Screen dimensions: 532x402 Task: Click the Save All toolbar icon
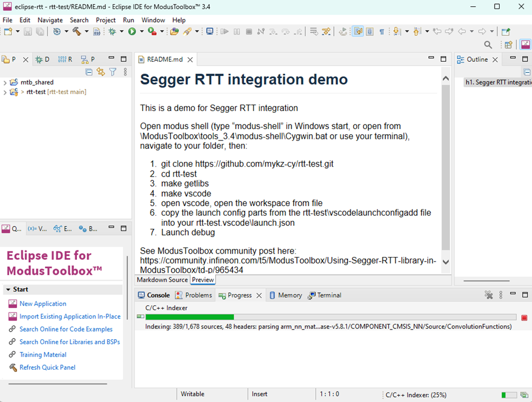pos(40,31)
